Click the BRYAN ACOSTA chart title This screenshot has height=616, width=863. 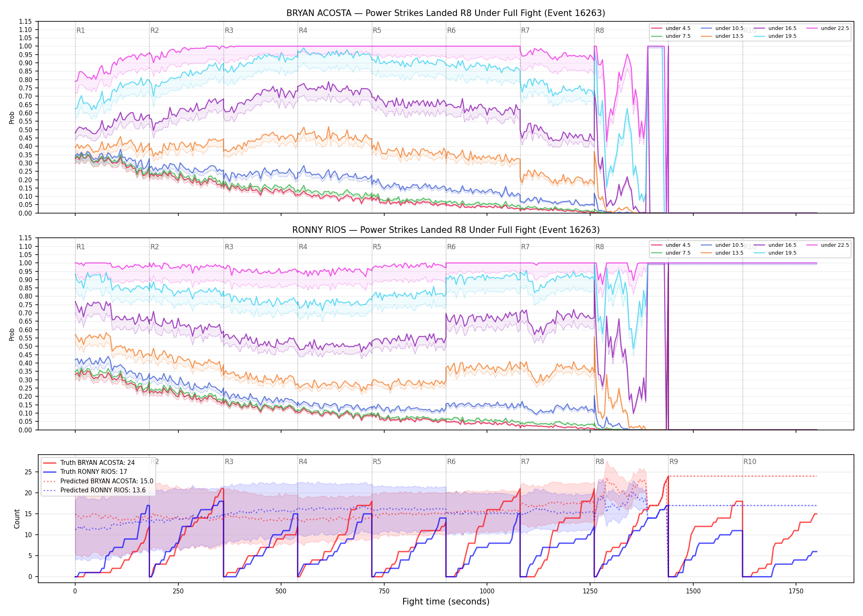pos(446,13)
